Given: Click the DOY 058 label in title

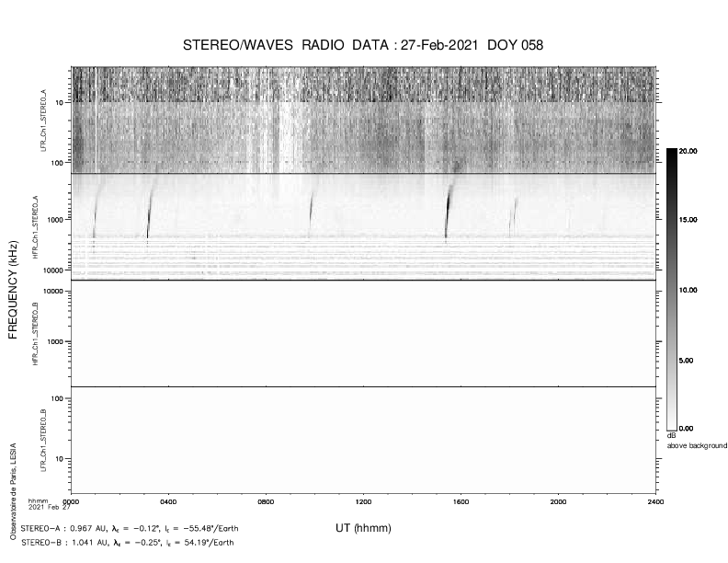Looking at the screenshot, I should click(x=515, y=45).
